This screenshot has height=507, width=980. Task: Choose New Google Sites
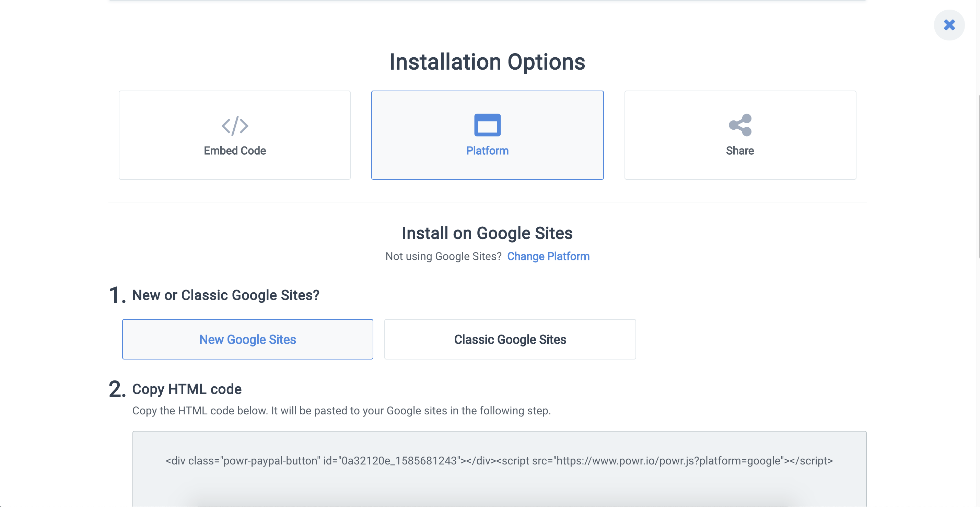(248, 339)
